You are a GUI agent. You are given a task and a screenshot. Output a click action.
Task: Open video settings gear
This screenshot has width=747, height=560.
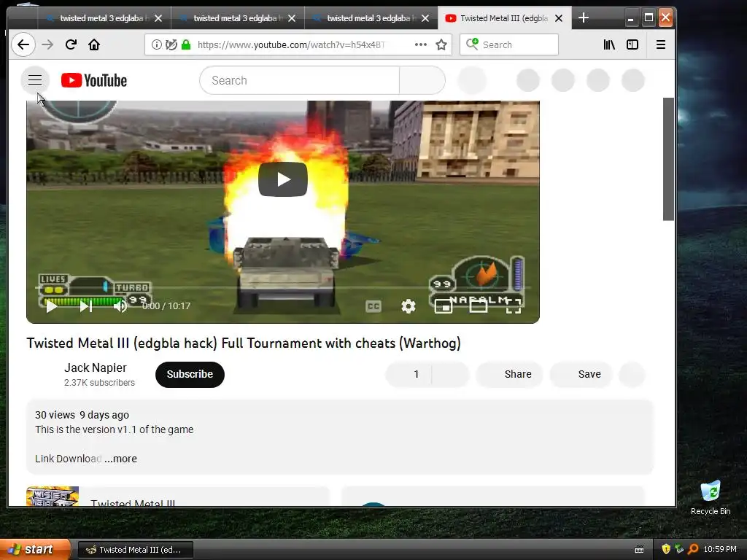click(409, 306)
